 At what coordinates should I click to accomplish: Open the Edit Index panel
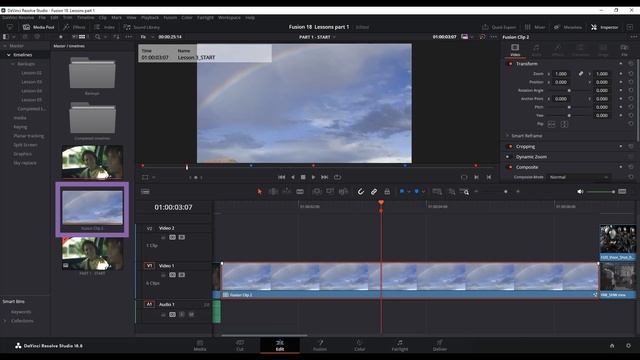click(x=104, y=27)
